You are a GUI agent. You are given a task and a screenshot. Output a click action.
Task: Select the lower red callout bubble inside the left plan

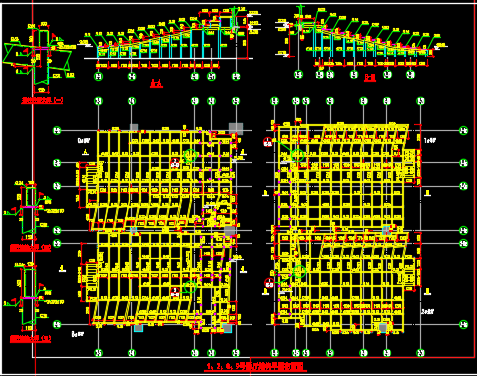tap(174, 292)
